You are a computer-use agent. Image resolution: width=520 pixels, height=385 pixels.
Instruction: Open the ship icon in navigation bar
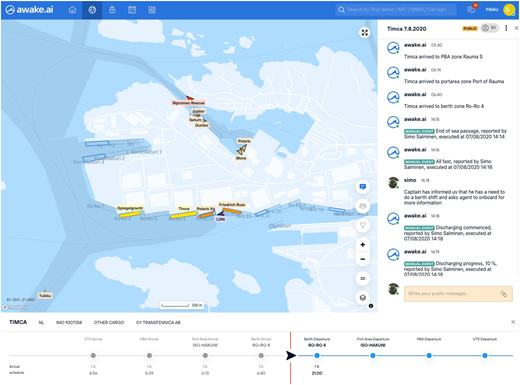pyautogui.click(x=112, y=10)
